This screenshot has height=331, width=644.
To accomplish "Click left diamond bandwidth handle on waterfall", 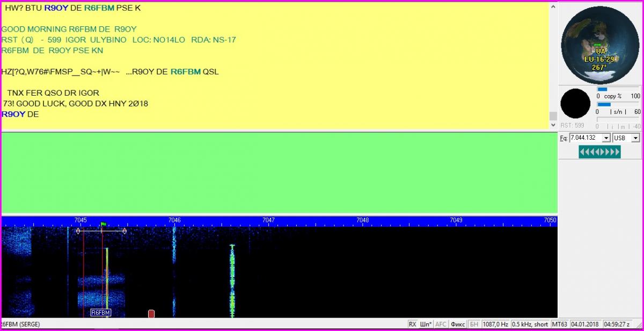I will (x=78, y=231).
